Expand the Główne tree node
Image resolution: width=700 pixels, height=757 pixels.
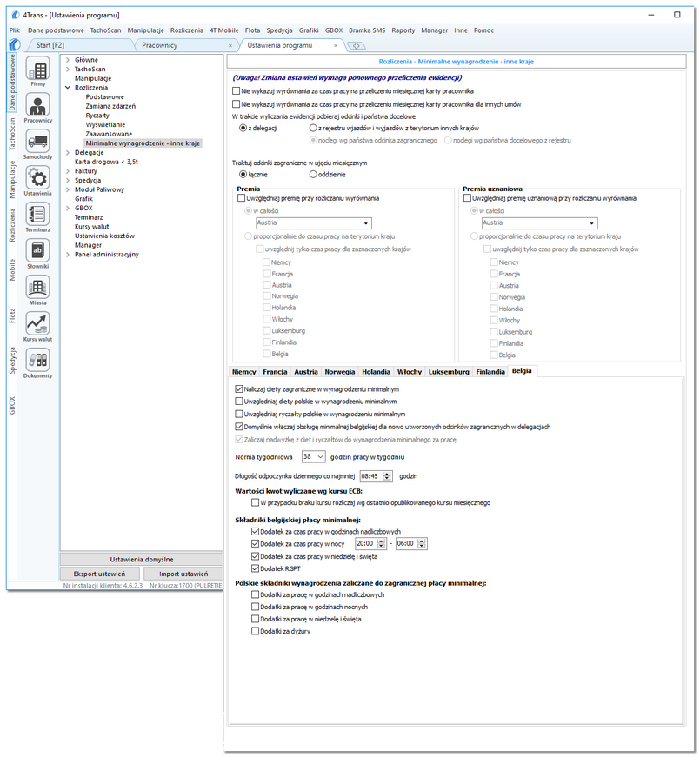click(x=68, y=60)
